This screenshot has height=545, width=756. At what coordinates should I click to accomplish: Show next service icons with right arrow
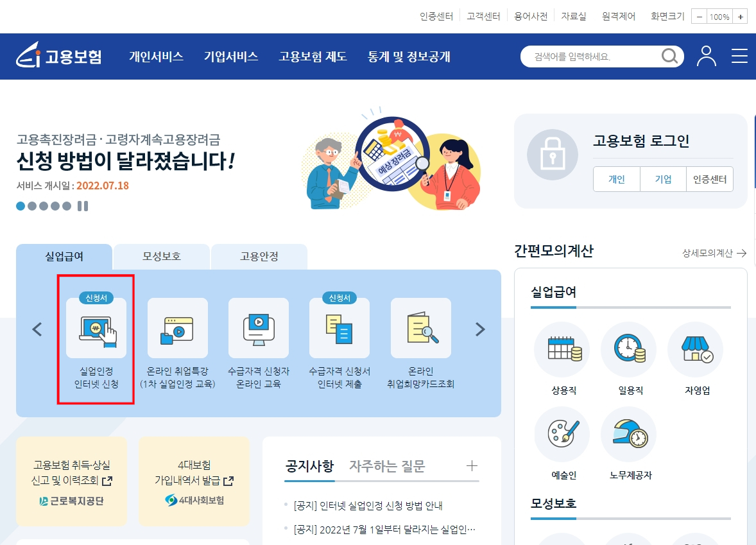click(x=480, y=329)
